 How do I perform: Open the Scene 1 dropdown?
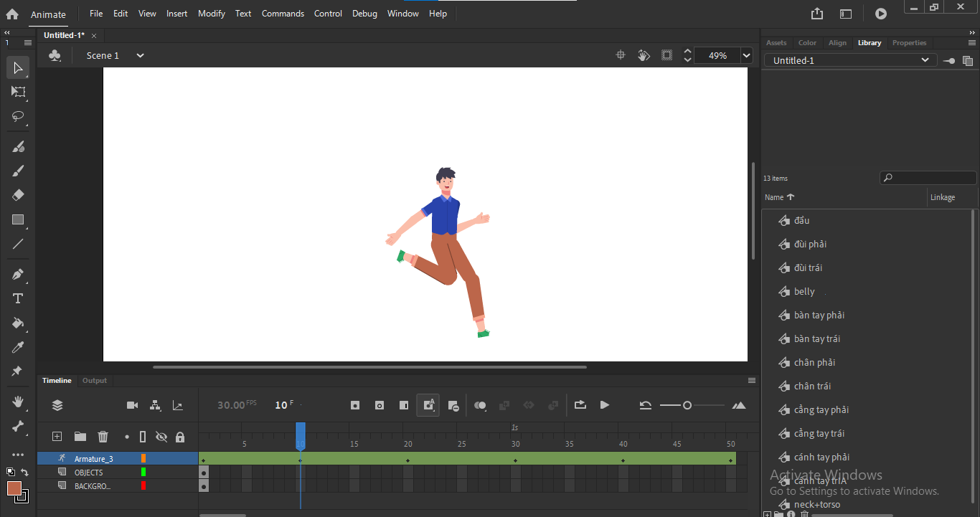point(141,55)
